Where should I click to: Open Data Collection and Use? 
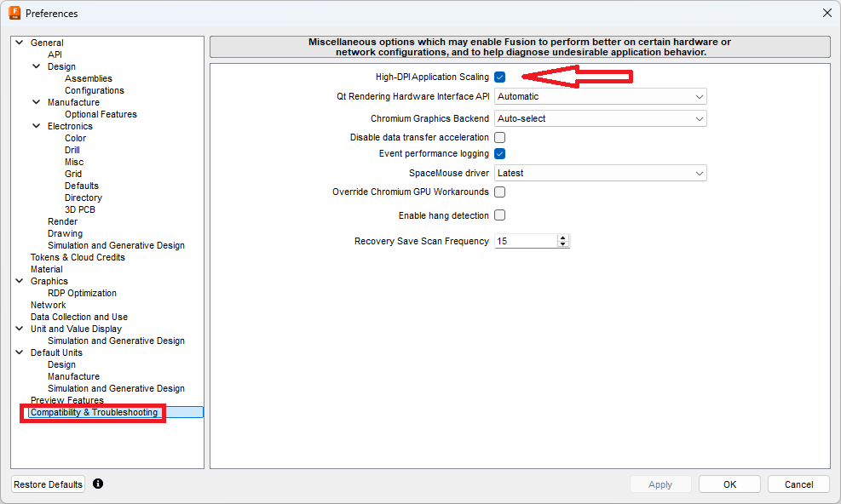pos(79,317)
